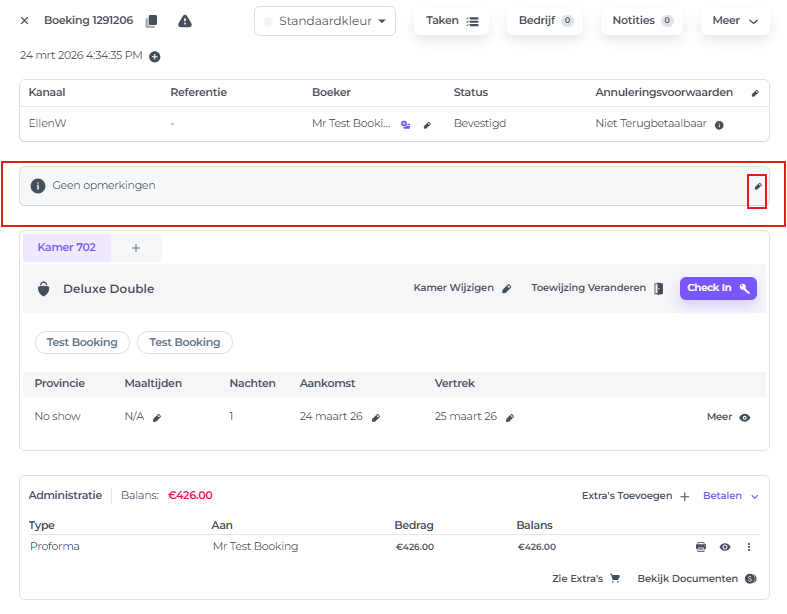Open three-dot menu for Proforma row

748,547
